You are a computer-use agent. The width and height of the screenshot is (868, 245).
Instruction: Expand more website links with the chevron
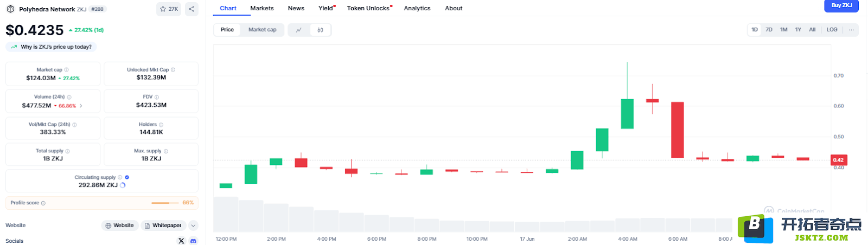(194, 225)
